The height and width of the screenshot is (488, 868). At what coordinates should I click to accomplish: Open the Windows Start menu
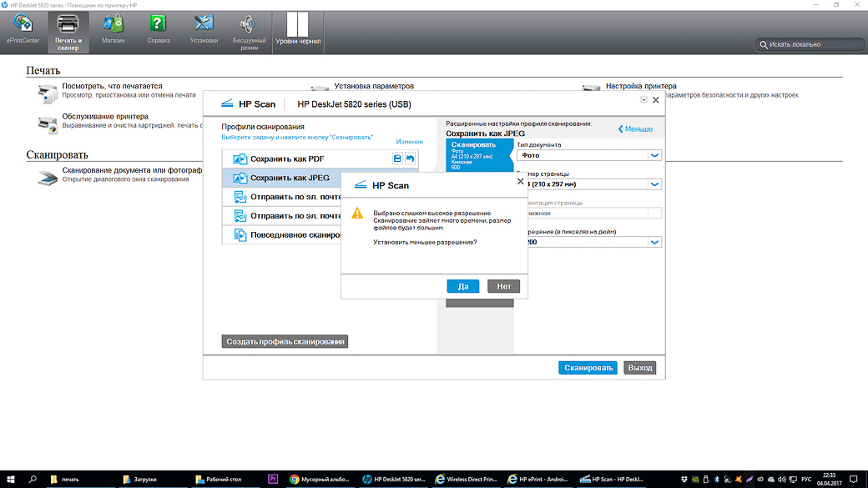coord(10,479)
